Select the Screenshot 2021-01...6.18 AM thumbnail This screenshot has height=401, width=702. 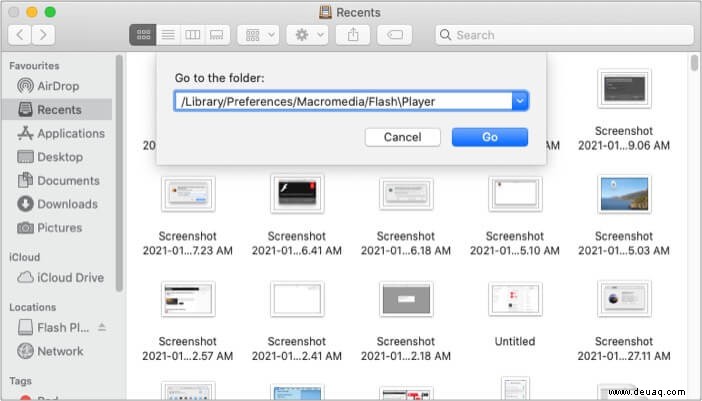coord(406,194)
